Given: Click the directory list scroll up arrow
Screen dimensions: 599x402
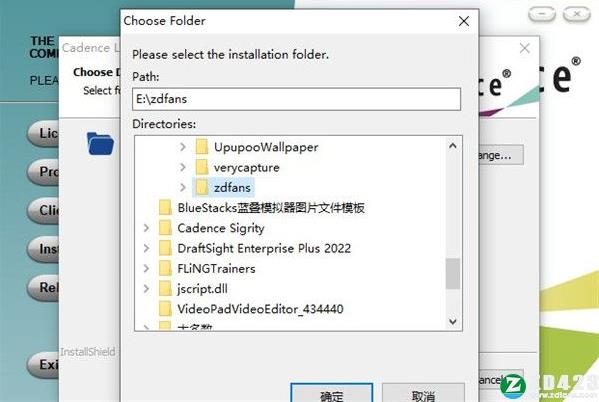Looking at the screenshot, I should [x=453, y=146].
